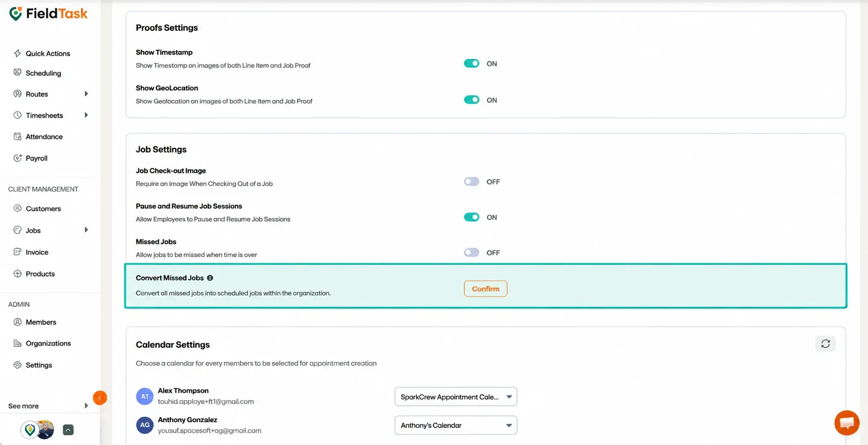This screenshot has height=445, width=868.
Task: Expand the Timesheets submenu arrow
Action: (86, 115)
